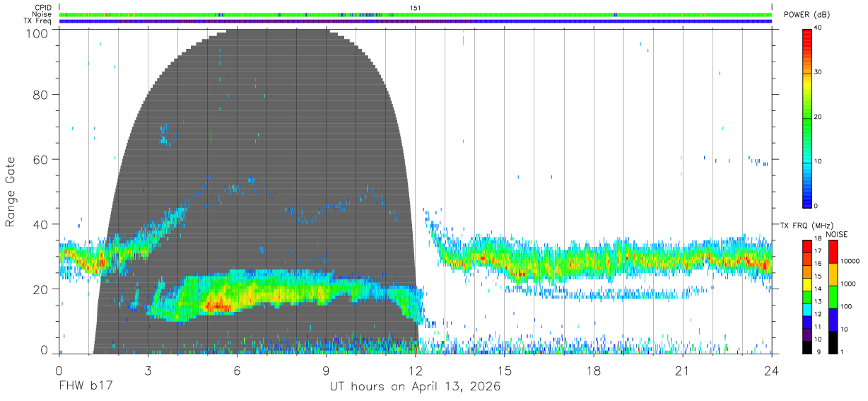Click the y-axis tick label 100
Viewport: 868px width, 401px height.
pos(36,33)
